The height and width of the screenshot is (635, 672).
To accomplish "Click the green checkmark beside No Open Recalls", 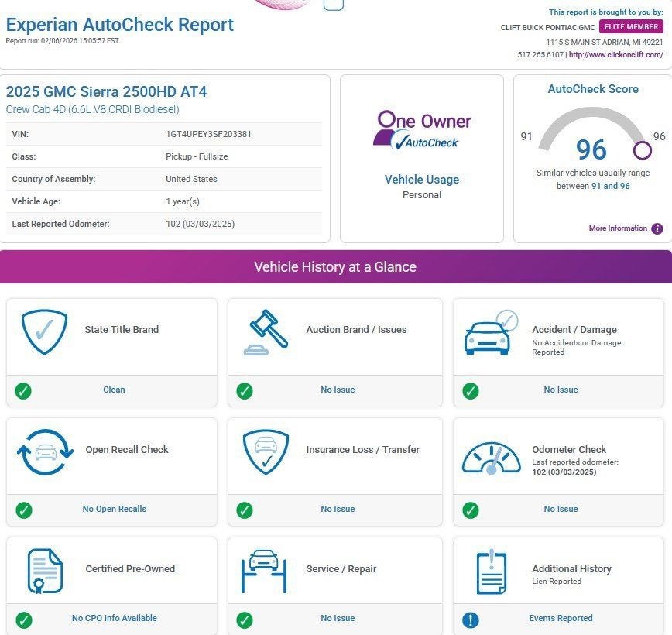I will pos(24,510).
